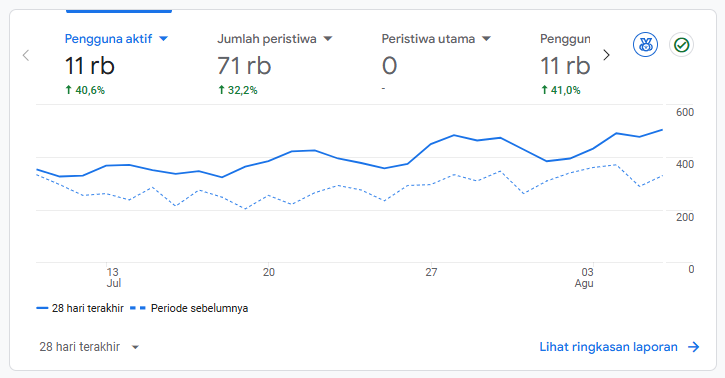
Task: Click the Periode sebelumnya legend entry
Action: [189, 308]
